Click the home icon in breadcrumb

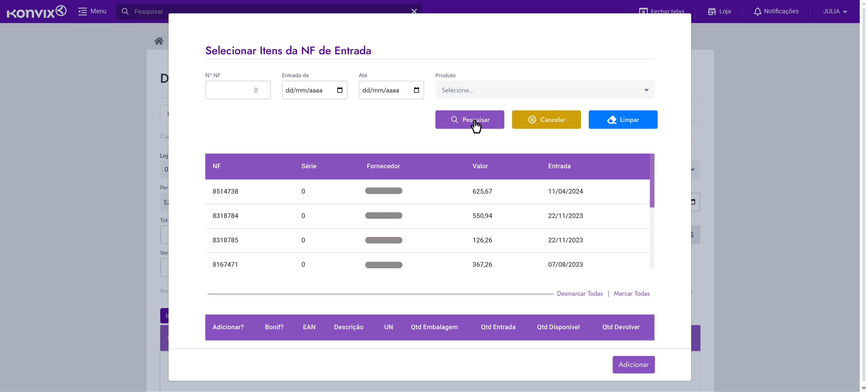pyautogui.click(x=159, y=41)
